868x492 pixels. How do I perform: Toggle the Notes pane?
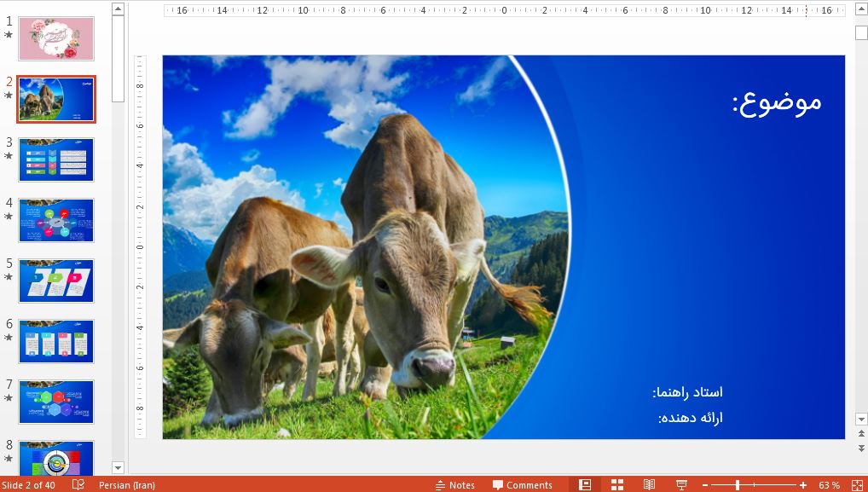[x=454, y=484]
